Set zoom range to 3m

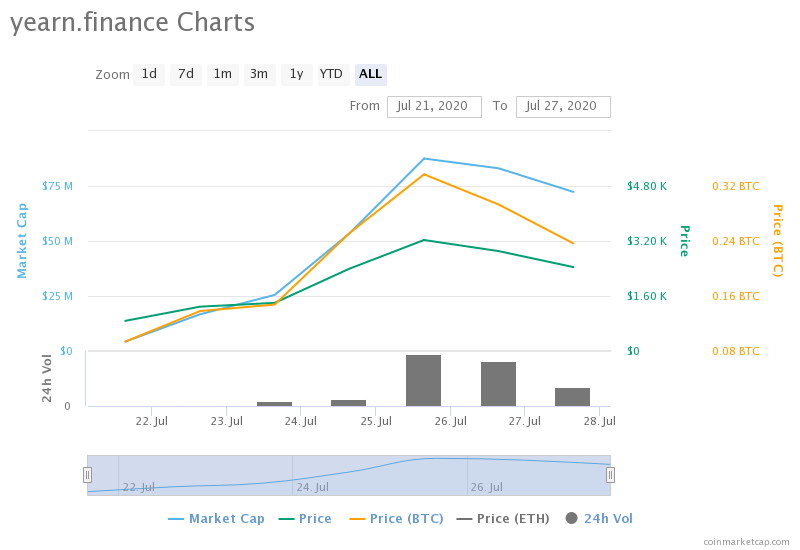(259, 74)
